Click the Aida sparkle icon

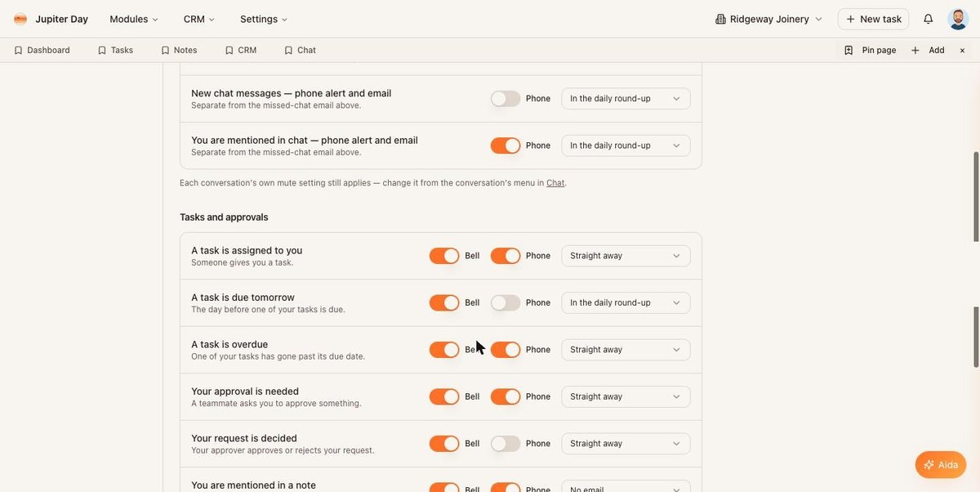click(x=929, y=465)
